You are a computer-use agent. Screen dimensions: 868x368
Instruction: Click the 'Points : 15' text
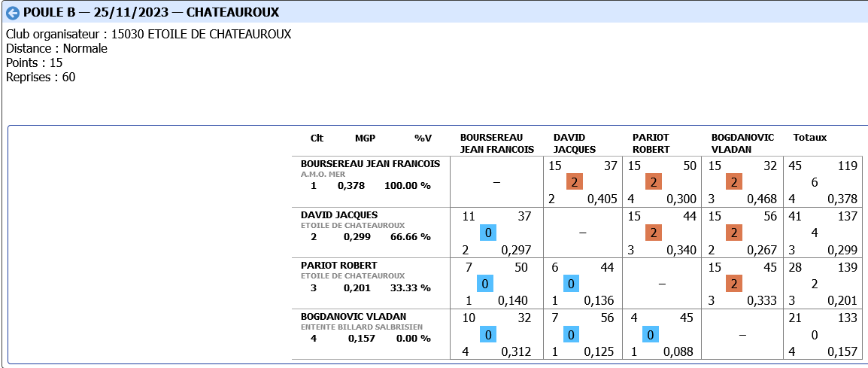[35, 62]
